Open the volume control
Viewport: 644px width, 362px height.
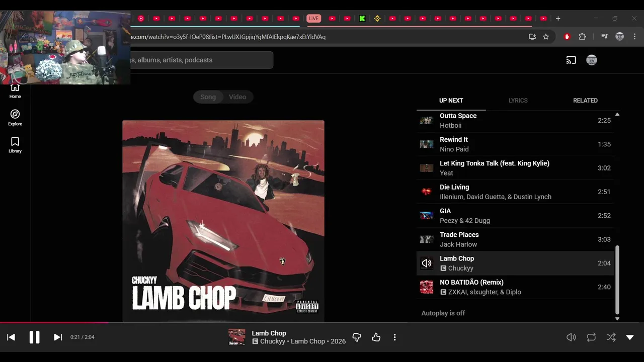click(571, 337)
